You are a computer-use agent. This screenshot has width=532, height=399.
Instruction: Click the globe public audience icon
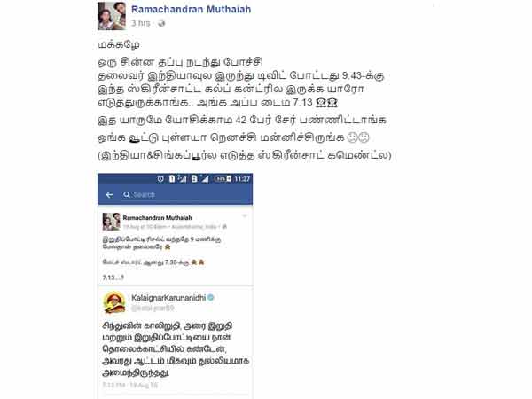point(161,23)
